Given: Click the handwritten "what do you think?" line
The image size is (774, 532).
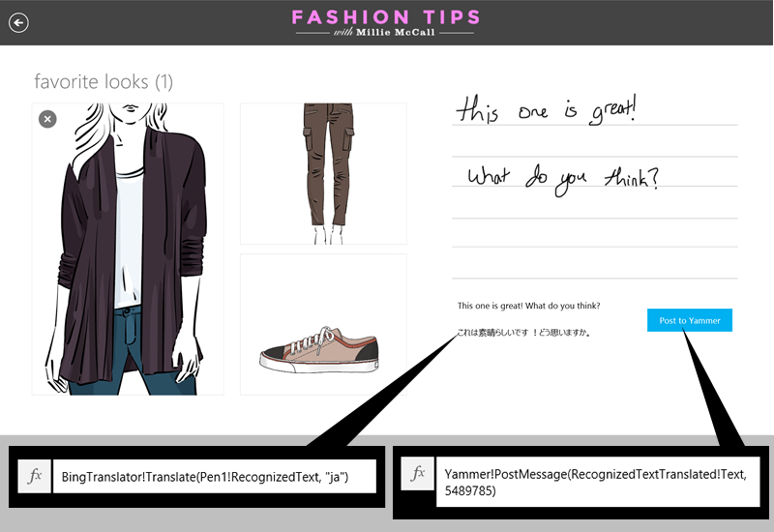Looking at the screenshot, I should (563, 180).
